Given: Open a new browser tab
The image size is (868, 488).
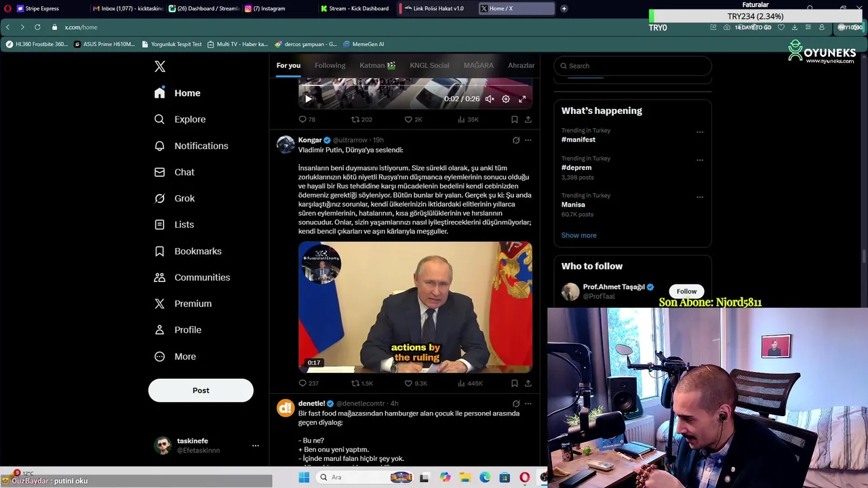Looking at the screenshot, I should [564, 8].
